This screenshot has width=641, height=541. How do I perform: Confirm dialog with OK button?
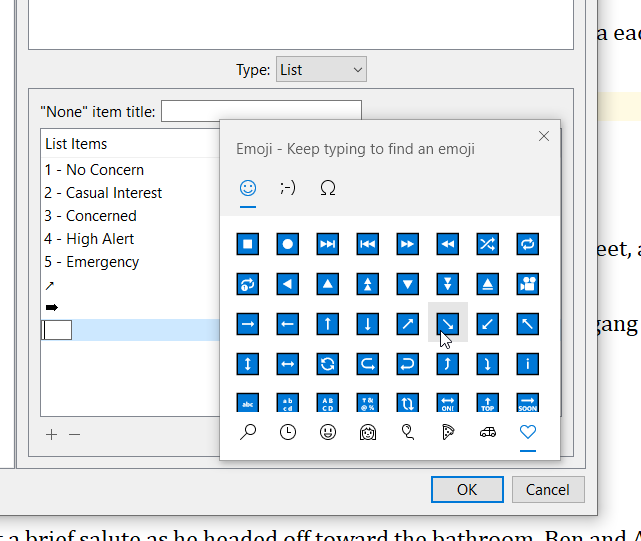pos(467,489)
